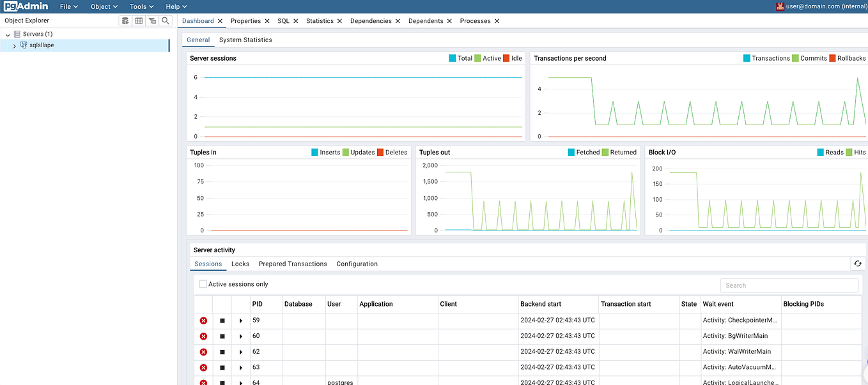Open user@domain.com account menu
Viewport: 868px width, 385px height.
[x=821, y=6]
